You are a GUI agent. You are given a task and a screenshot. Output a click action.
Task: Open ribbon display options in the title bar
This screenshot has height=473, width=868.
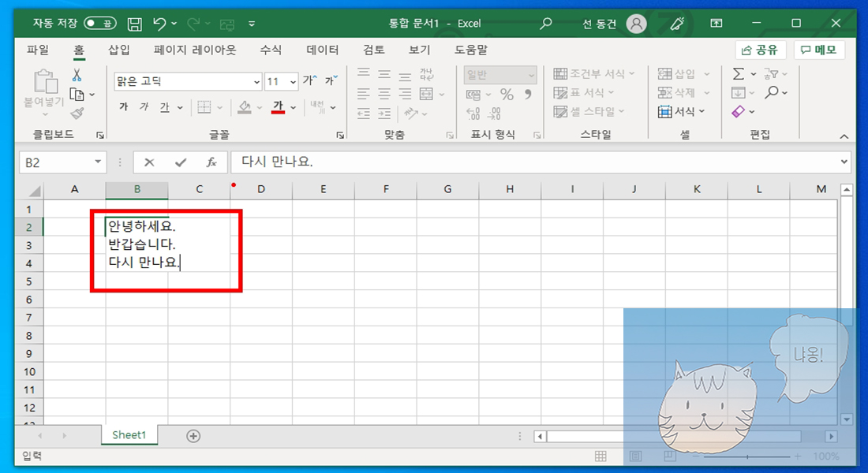click(716, 23)
